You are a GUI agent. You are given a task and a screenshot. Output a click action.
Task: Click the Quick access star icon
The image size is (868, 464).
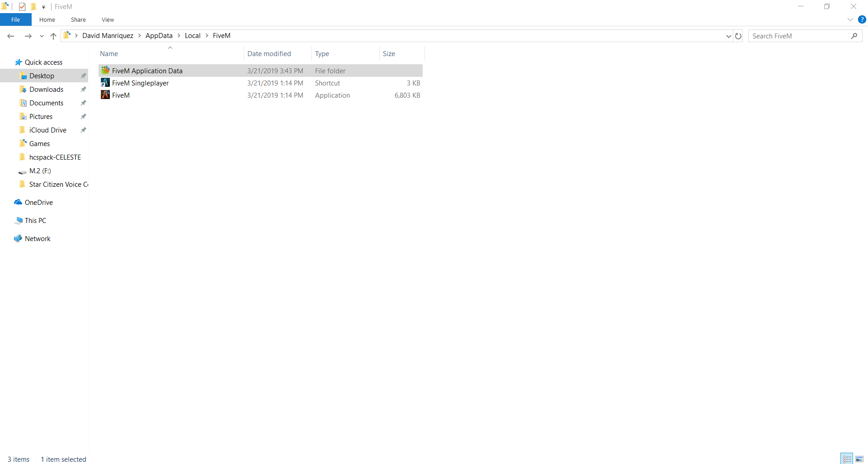[19, 62]
